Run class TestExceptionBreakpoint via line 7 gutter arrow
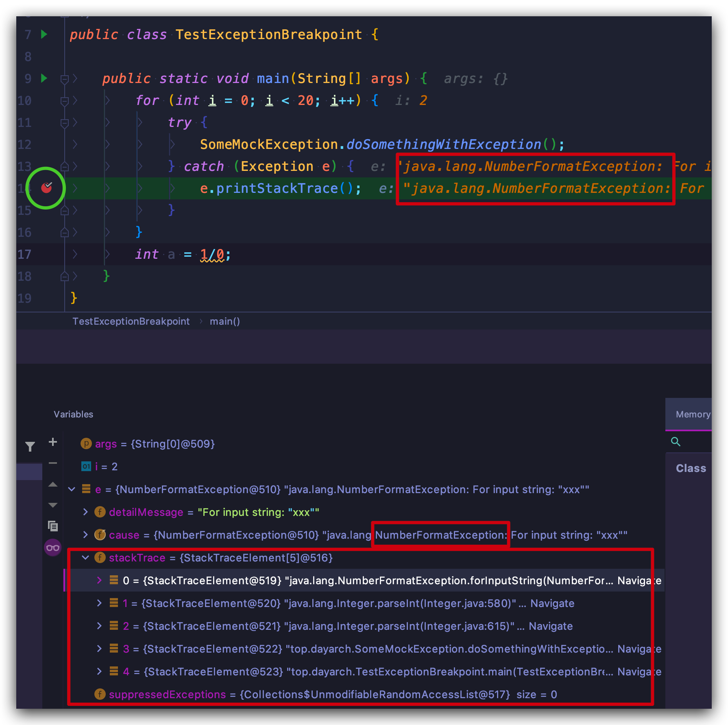728x725 pixels. (44, 34)
